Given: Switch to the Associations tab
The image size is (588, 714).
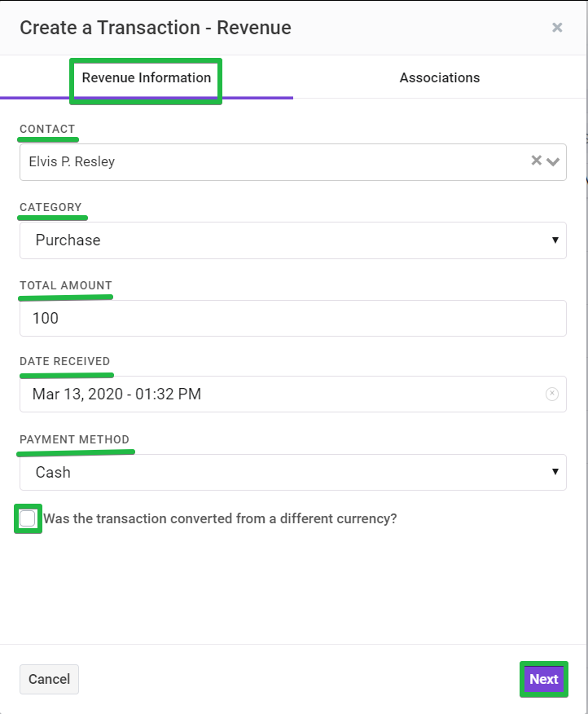Looking at the screenshot, I should tap(440, 77).
